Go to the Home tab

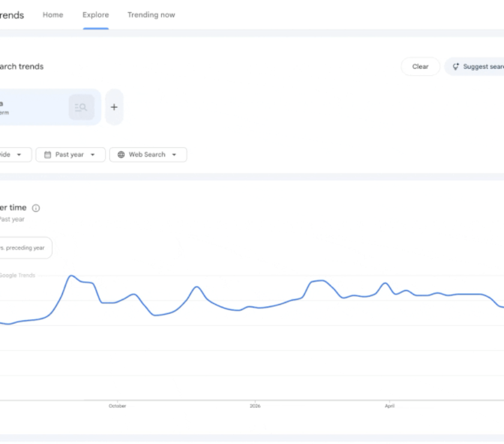pos(53,15)
